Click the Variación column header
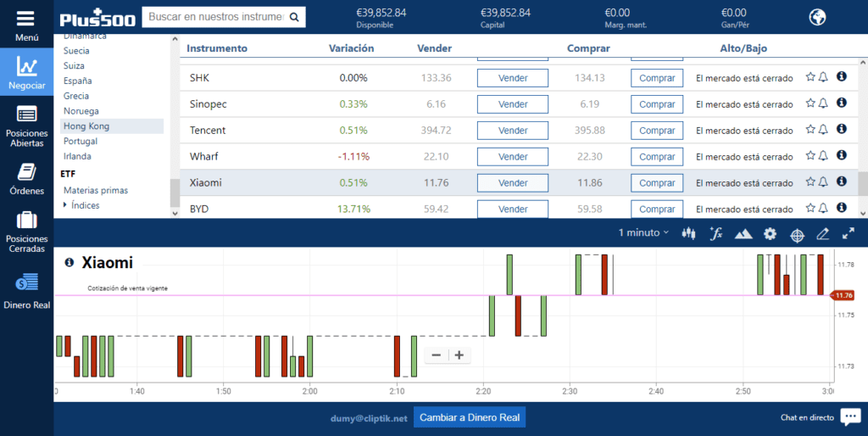868x436 pixels. click(351, 48)
